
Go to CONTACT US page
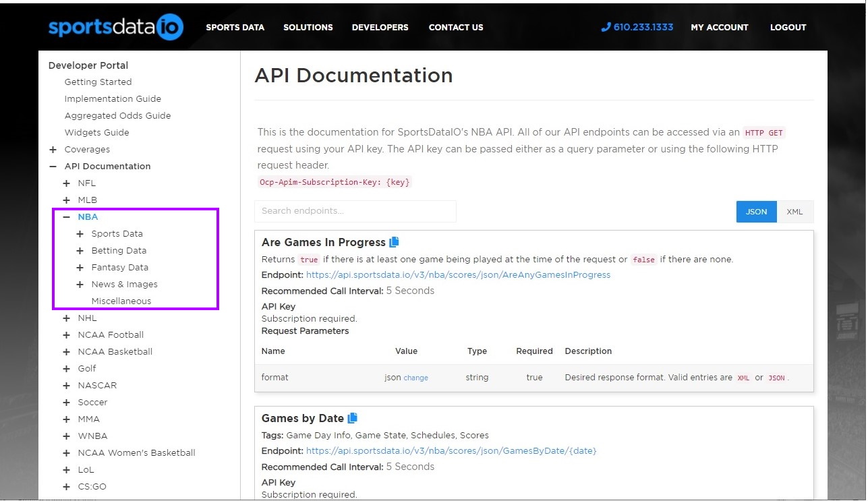[x=456, y=28]
